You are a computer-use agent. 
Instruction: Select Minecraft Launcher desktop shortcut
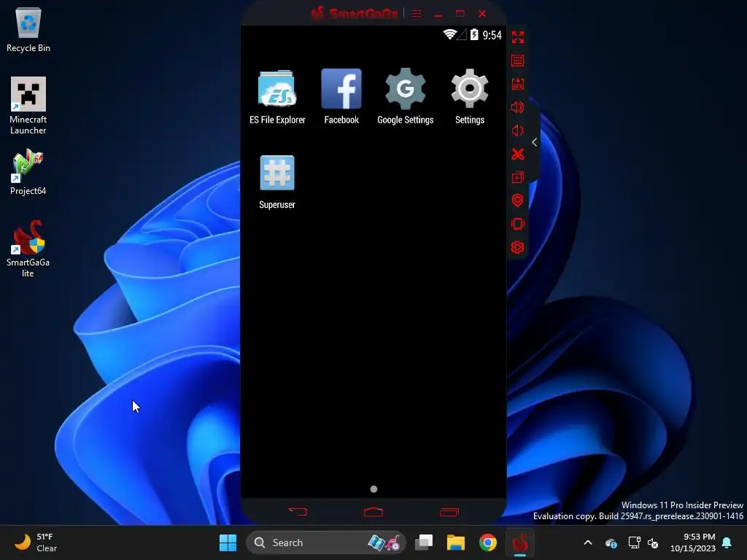click(28, 106)
